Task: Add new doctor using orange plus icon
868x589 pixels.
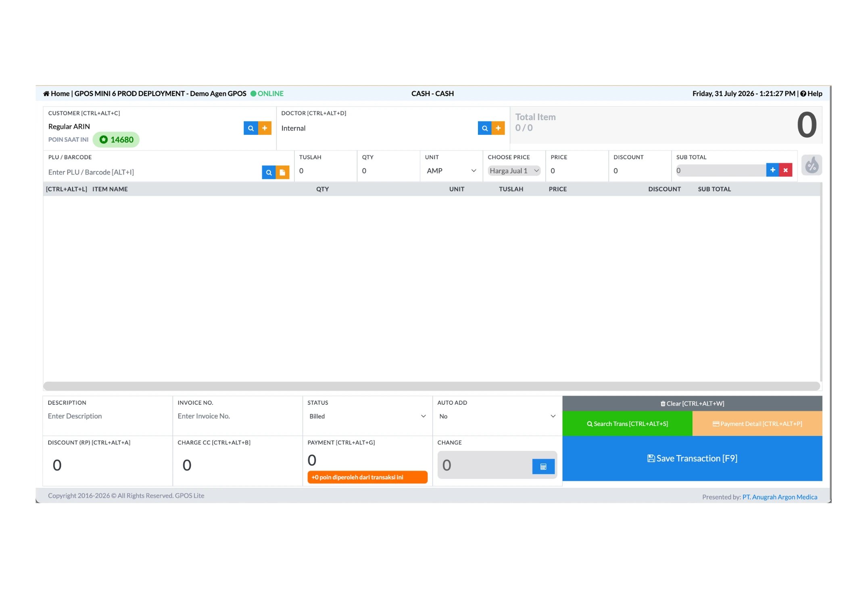Action: click(498, 128)
